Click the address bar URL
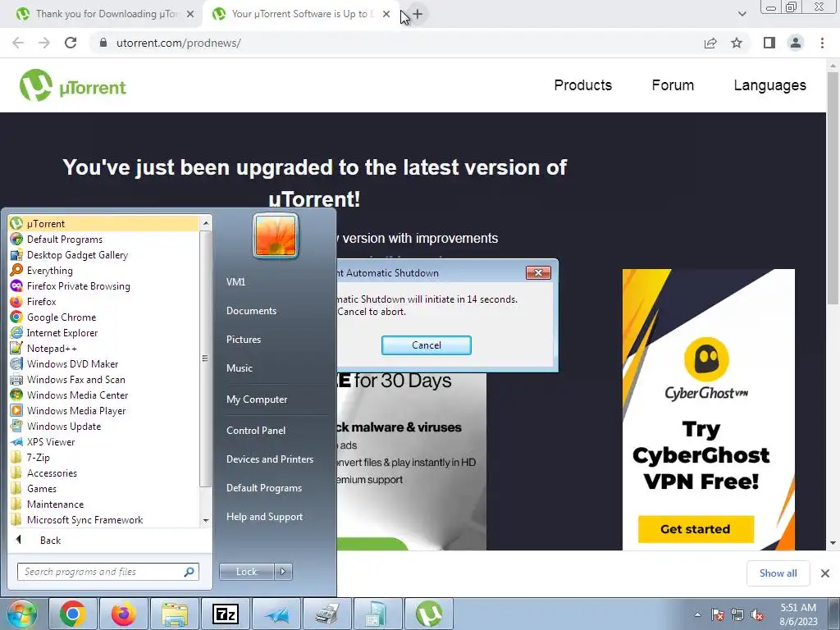840x630 pixels. (178, 43)
